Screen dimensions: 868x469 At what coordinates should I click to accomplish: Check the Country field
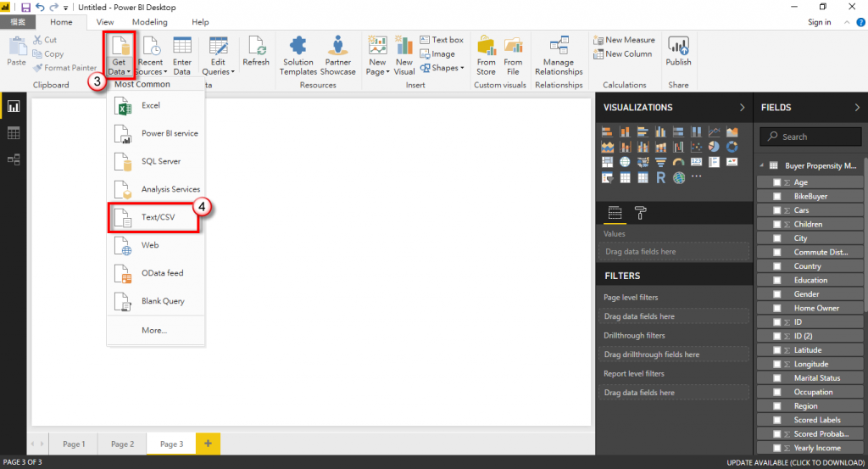pos(776,266)
